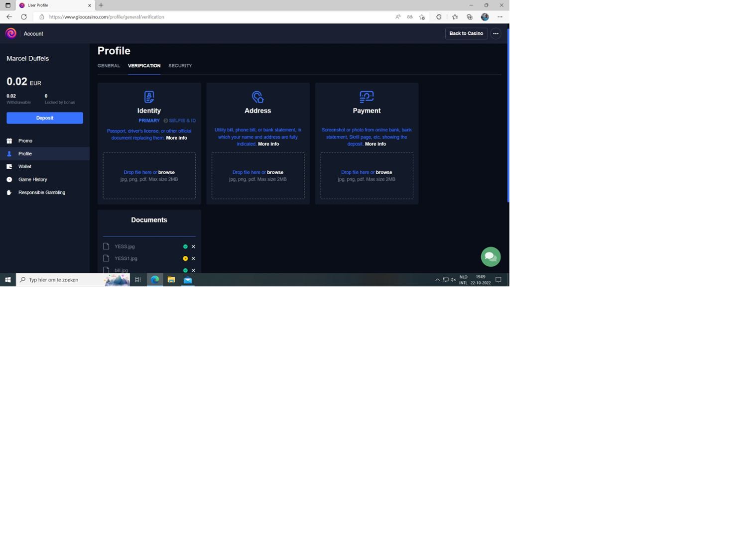
Task: Click the Payment card icon
Action: click(367, 97)
